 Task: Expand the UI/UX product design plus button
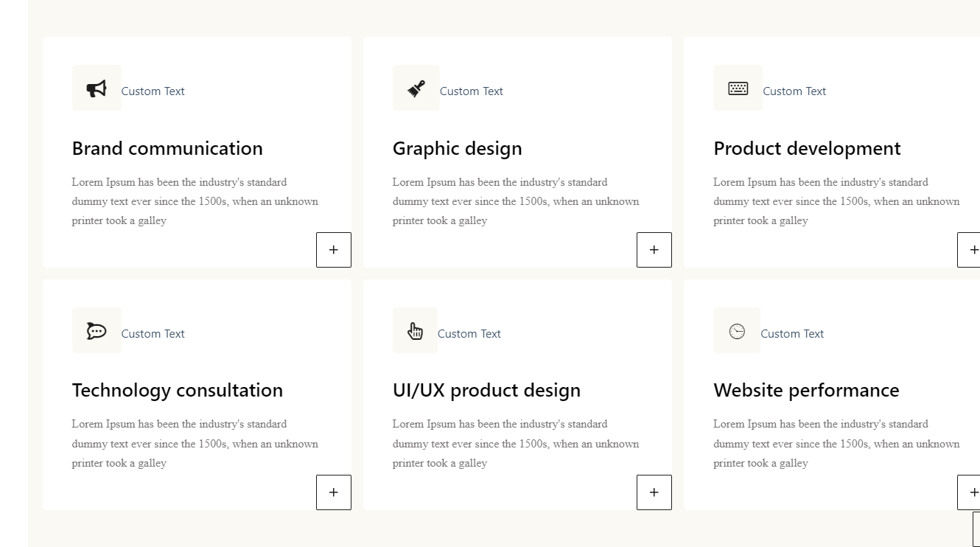[x=654, y=492]
